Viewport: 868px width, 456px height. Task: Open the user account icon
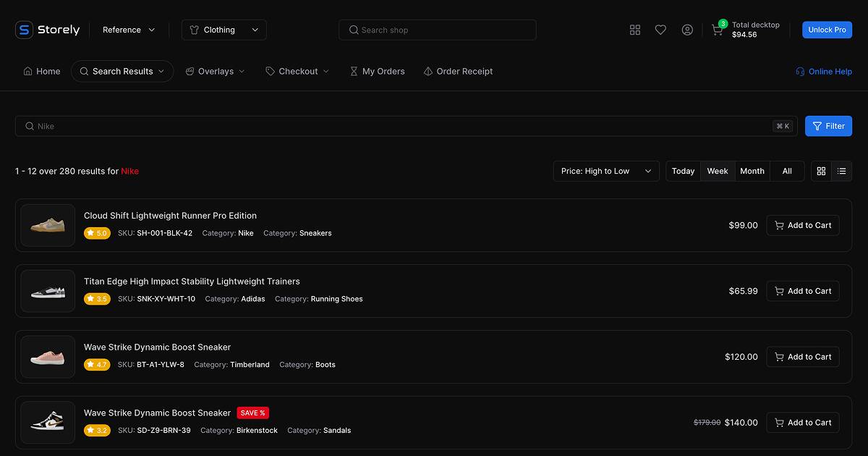pyautogui.click(x=687, y=30)
